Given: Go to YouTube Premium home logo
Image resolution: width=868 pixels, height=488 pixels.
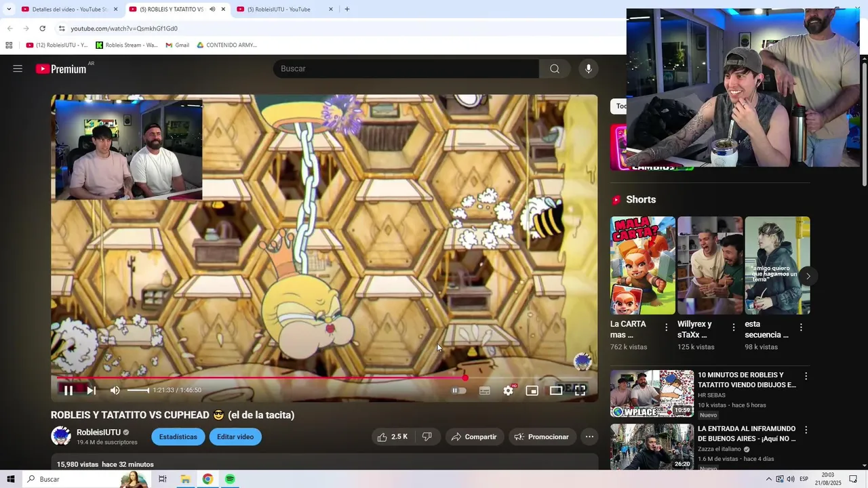Looking at the screenshot, I should point(61,68).
